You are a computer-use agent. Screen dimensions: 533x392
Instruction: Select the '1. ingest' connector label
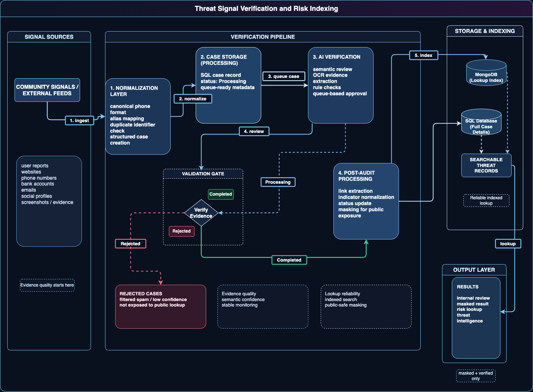click(79, 121)
